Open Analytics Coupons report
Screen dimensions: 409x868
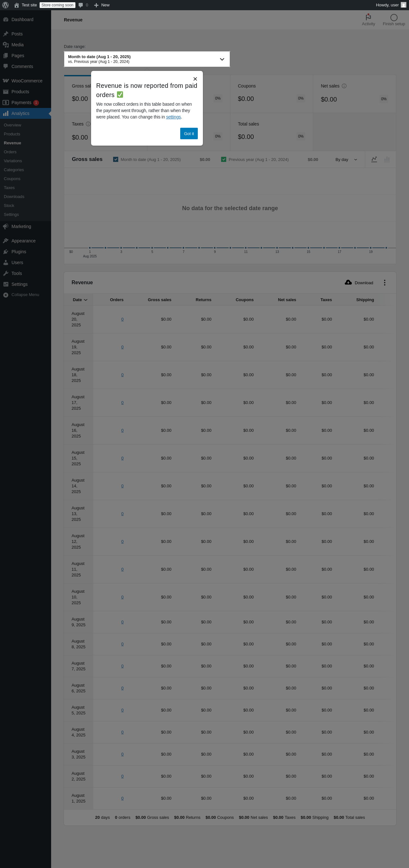pyautogui.click(x=12, y=179)
